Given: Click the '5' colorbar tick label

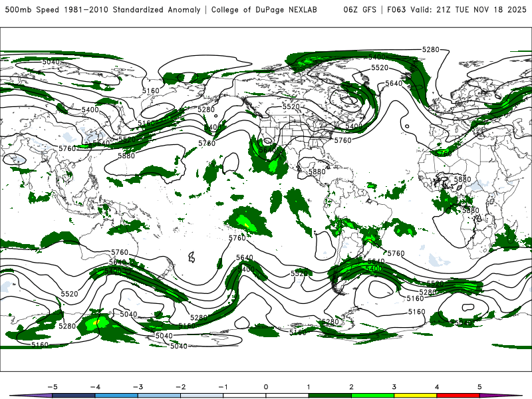Looking at the screenshot, I should [479, 387].
